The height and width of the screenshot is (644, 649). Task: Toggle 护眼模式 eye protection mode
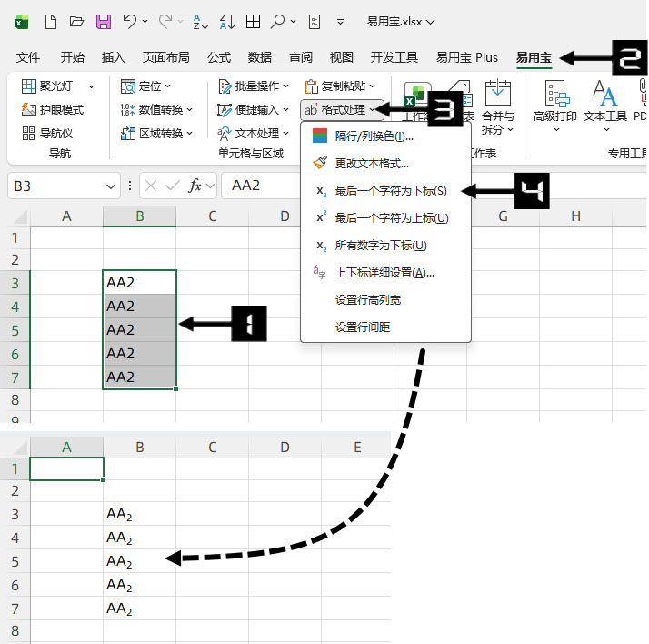[53, 109]
